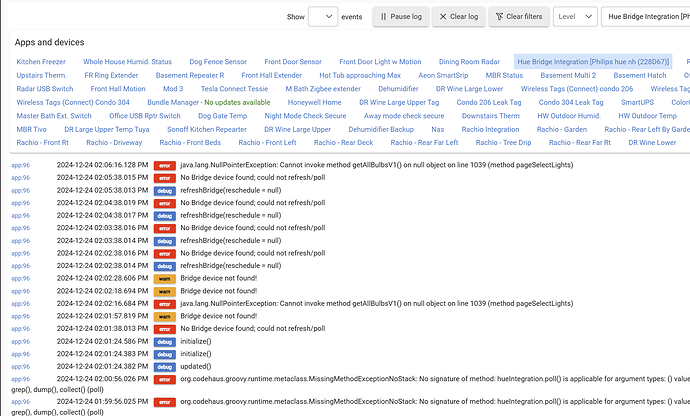Screen dimensions: 690x416
Task: Select Front Hall Motion filter
Action: pos(118,89)
